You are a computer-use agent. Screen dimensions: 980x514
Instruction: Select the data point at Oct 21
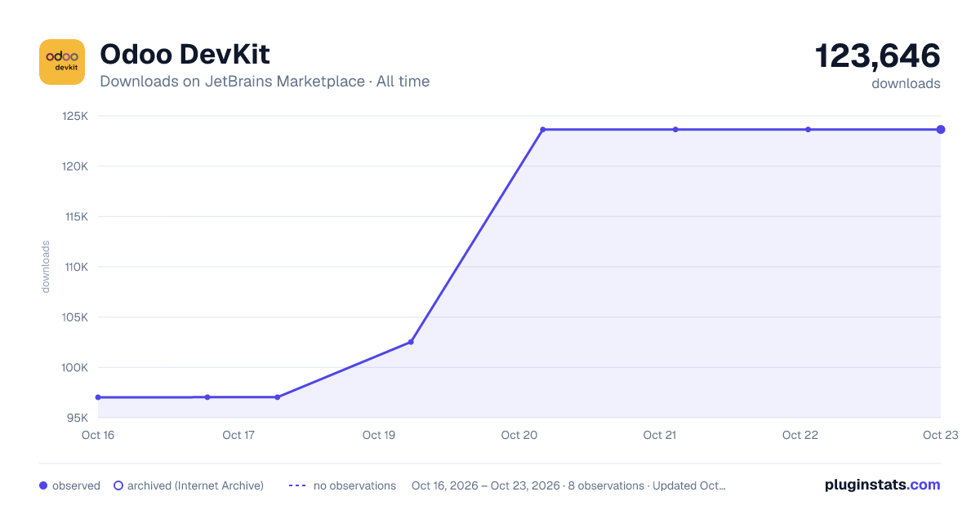[x=675, y=130]
